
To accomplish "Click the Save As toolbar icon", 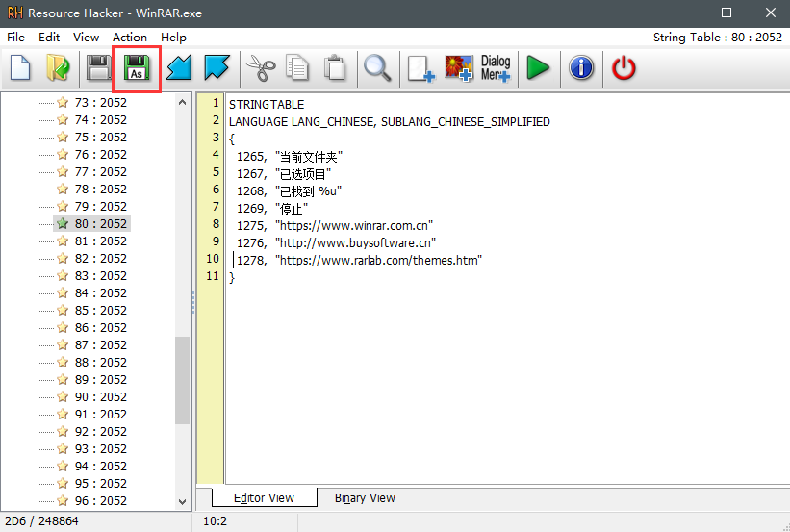I will click(x=137, y=68).
